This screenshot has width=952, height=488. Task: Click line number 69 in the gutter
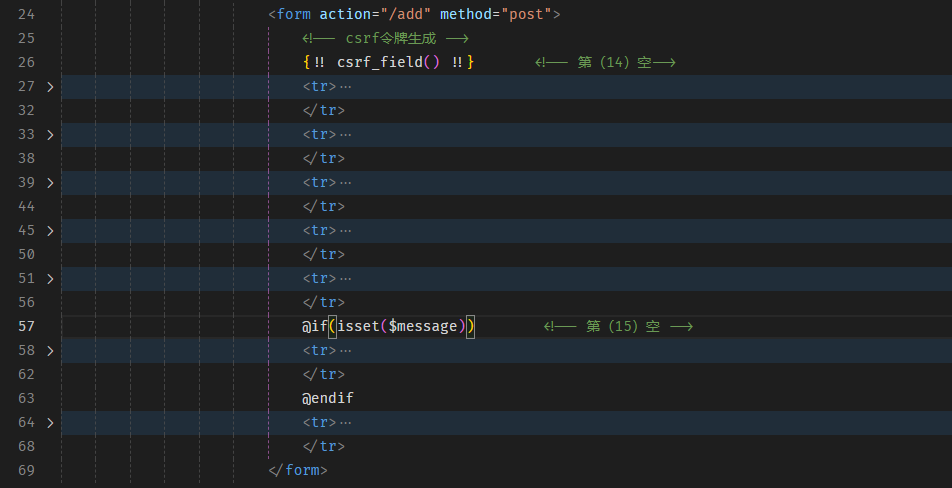tap(26, 470)
